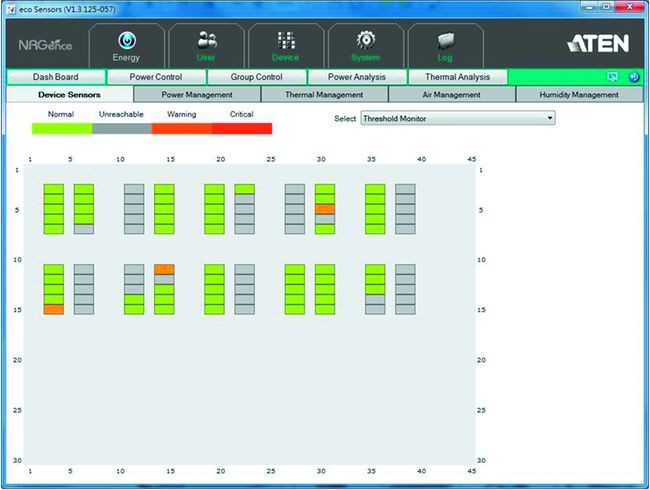
Task: Click the Normal legend label
Action: [x=61, y=114]
